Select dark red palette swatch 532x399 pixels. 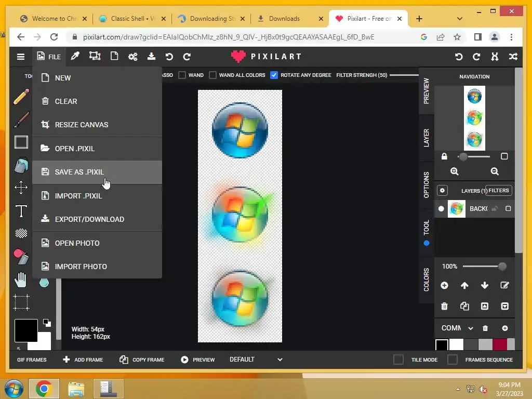tap(500, 344)
